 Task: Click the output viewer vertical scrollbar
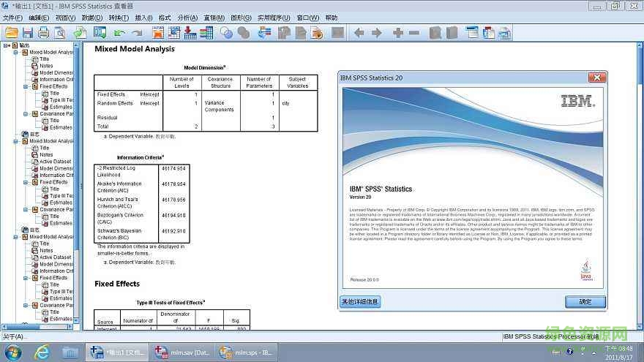pyautogui.click(x=640, y=186)
